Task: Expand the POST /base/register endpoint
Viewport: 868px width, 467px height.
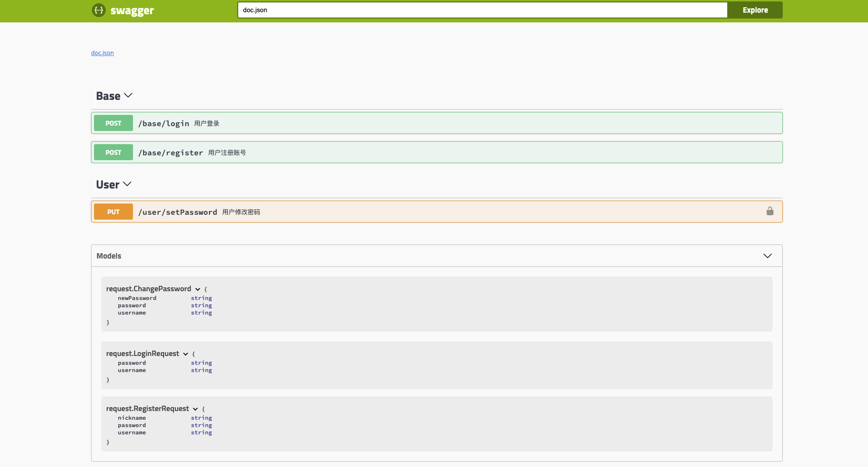Action: click(x=436, y=152)
